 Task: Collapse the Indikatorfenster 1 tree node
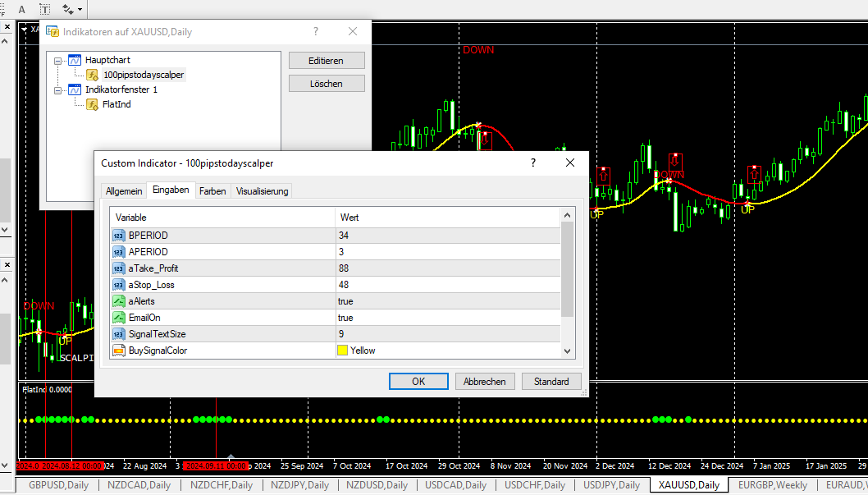coord(57,90)
